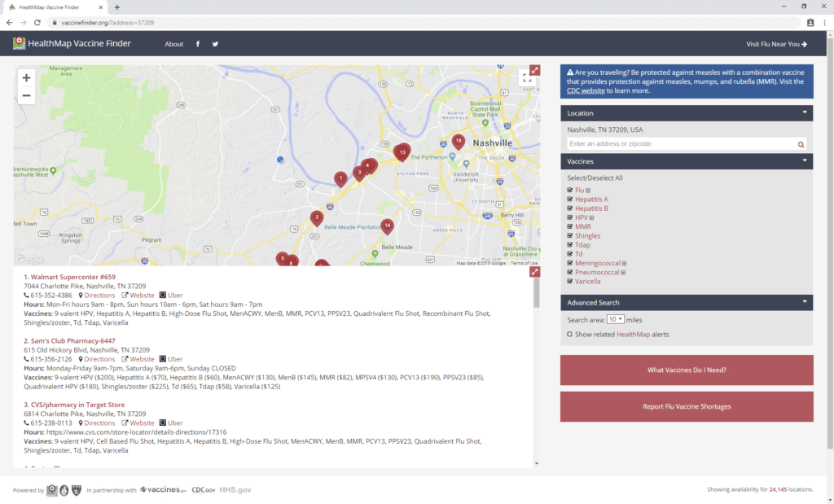
Task: Open a new browser tab
Action: [x=117, y=7]
